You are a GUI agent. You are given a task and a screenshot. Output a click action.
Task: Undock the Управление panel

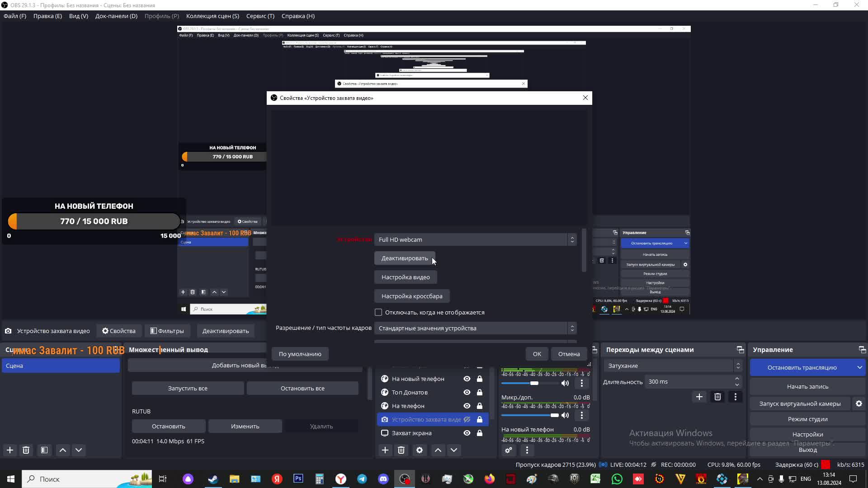point(862,350)
